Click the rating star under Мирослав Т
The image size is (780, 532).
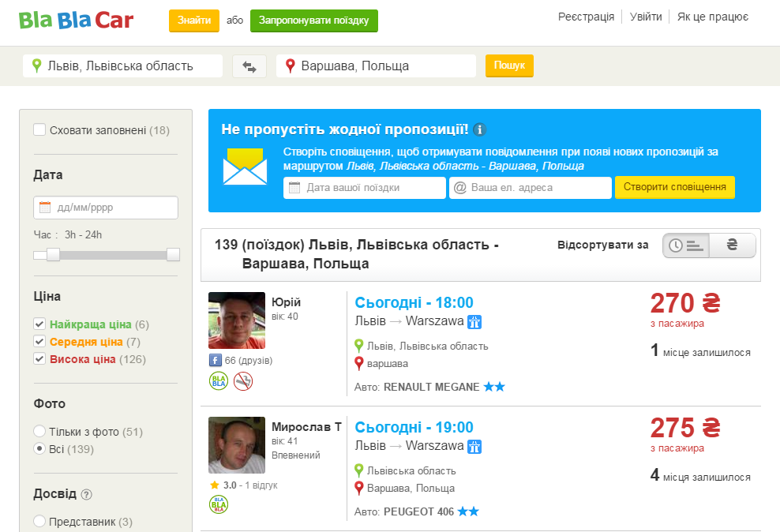215,485
